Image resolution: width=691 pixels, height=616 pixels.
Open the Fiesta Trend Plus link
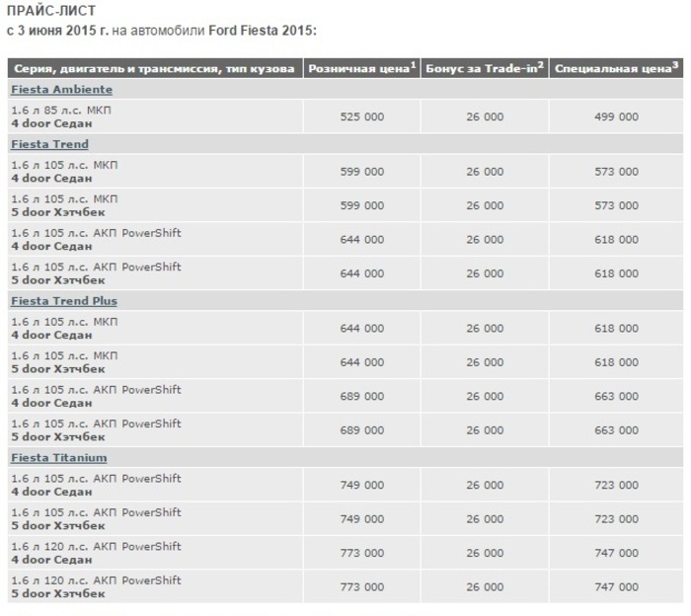(64, 301)
